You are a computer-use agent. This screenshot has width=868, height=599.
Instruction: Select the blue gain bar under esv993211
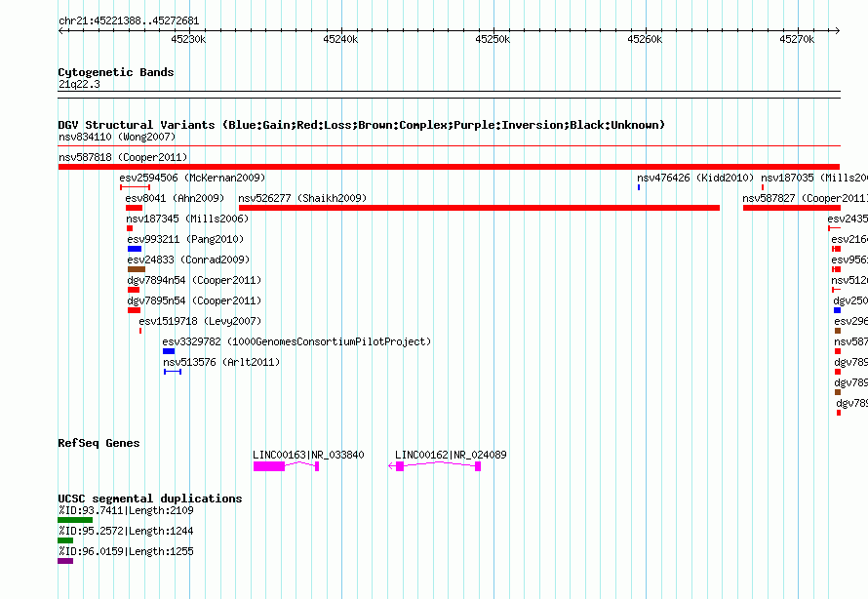pos(135,249)
